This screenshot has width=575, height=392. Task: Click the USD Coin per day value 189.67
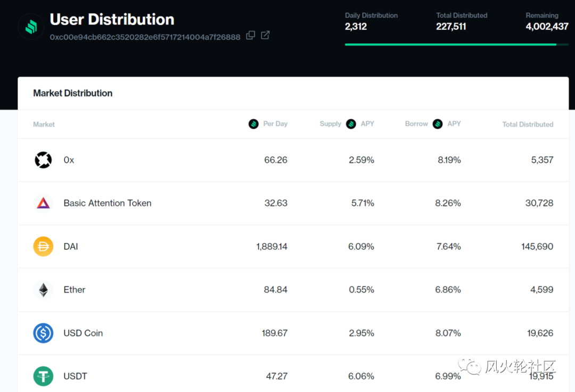pos(274,333)
